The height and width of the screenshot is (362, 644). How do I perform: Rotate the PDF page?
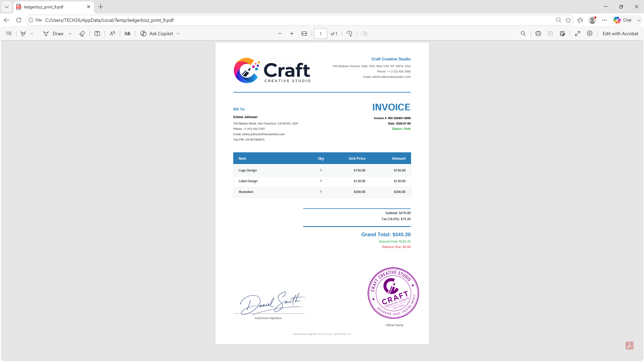349,34
